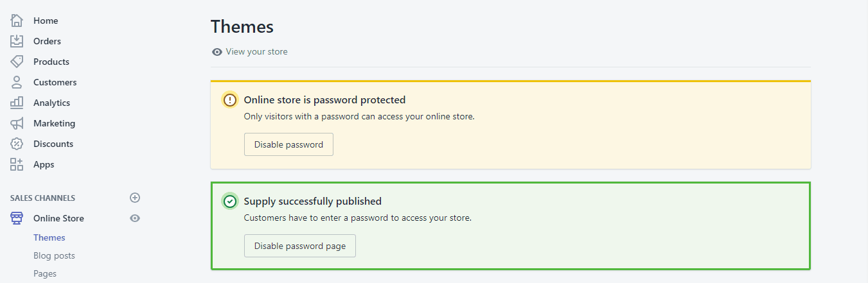Click the yellow warning exclamation icon
Image resolution: width=868 pixels, height=283 pixels.
tap(230, 100)
